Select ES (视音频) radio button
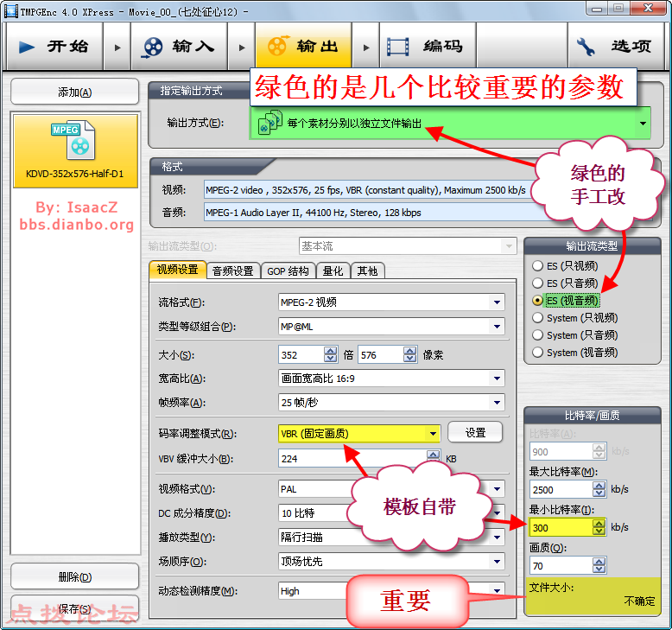The image size is (672, 630). coord(537,301)
